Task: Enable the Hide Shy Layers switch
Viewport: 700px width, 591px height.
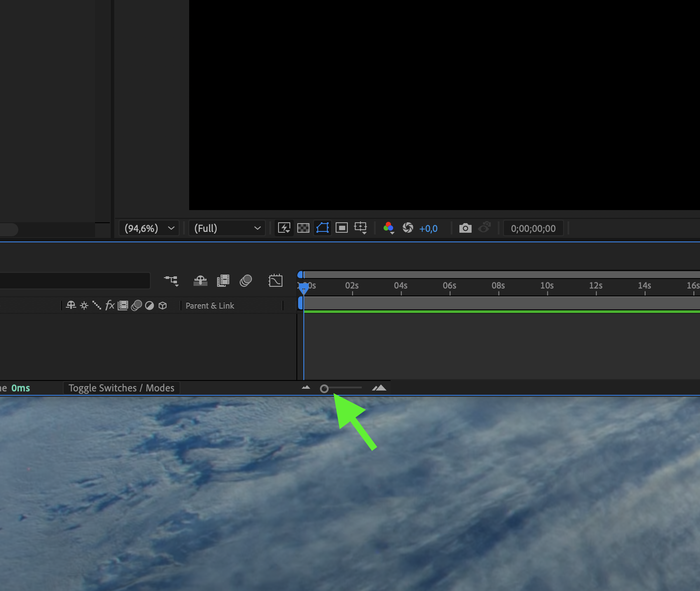Action: [200, 281]
